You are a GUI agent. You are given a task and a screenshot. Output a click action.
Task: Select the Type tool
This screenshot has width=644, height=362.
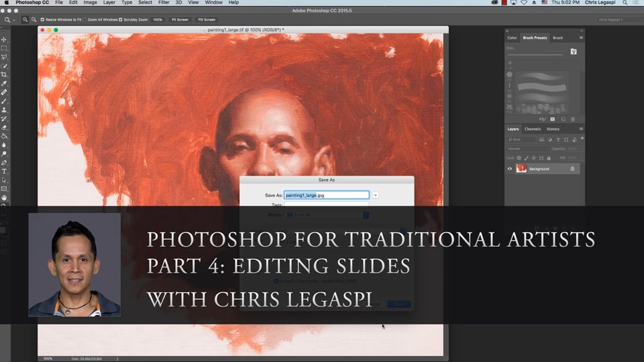4,172
